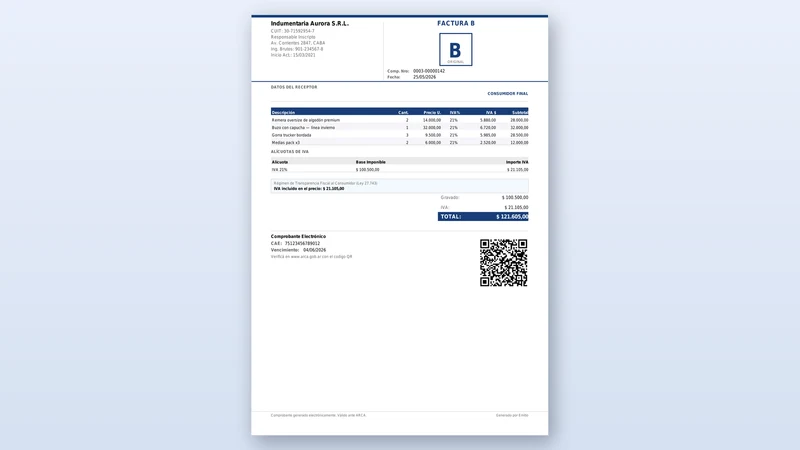Click the IVA summary amount $ 21.105,00

(516, 208)
